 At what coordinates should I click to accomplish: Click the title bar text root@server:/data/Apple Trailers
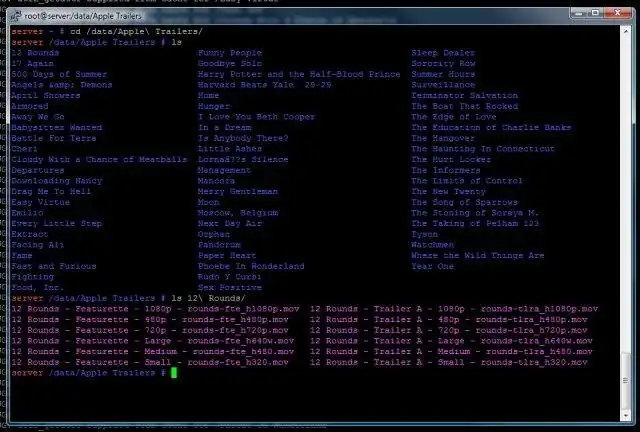coord(83,16)
